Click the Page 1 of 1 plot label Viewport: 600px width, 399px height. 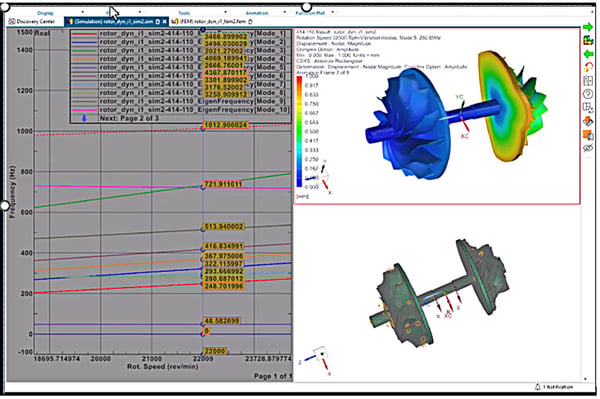pos(273,376)
